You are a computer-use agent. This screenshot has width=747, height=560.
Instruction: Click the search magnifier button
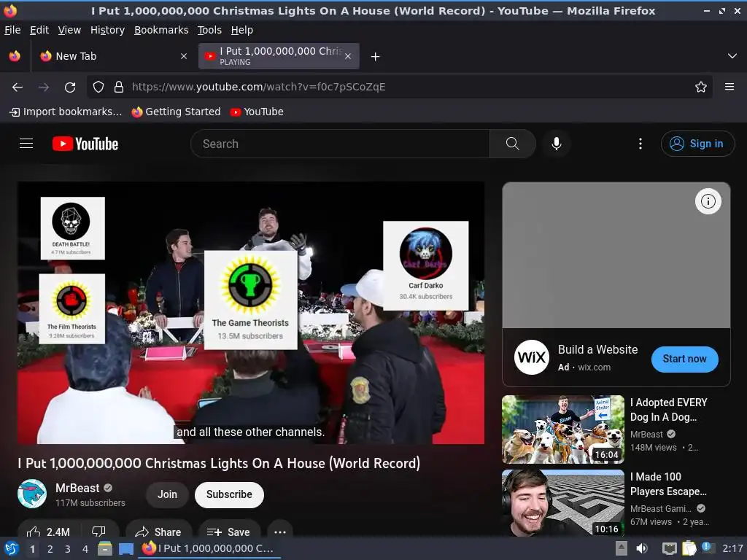click(513, 144)
